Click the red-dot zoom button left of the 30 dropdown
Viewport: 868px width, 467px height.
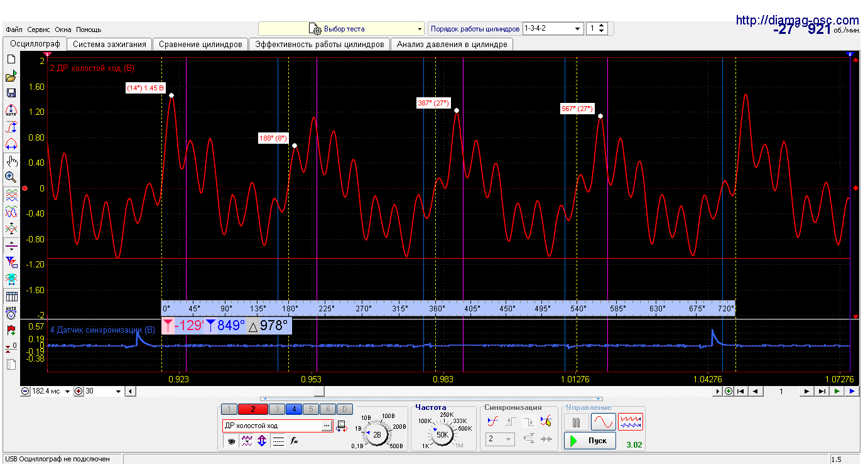coord(79,391)
